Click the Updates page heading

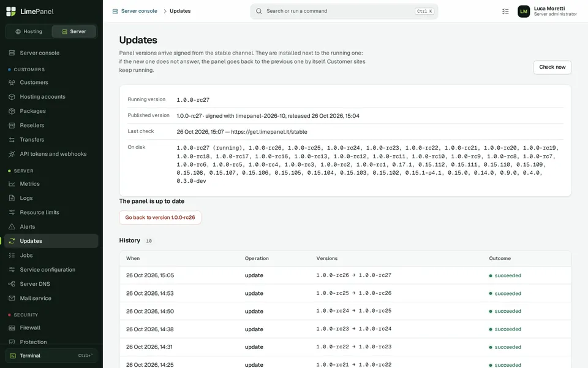point(138,40)
